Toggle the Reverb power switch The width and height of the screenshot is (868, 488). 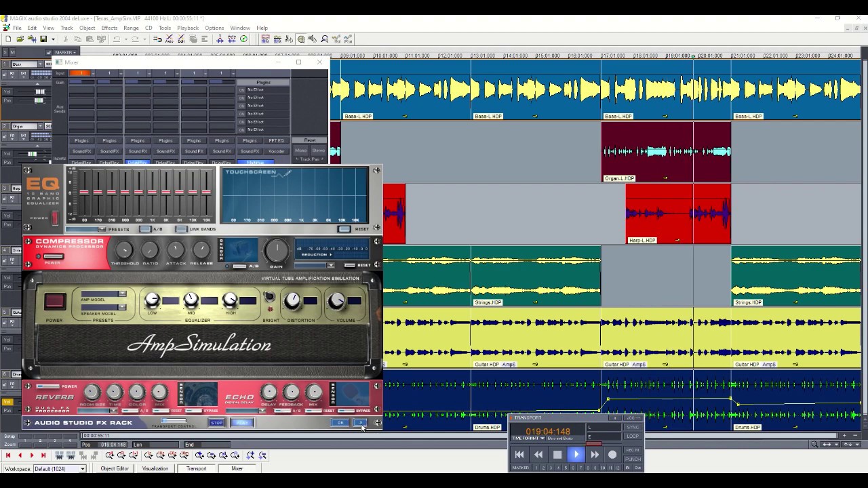47,386
